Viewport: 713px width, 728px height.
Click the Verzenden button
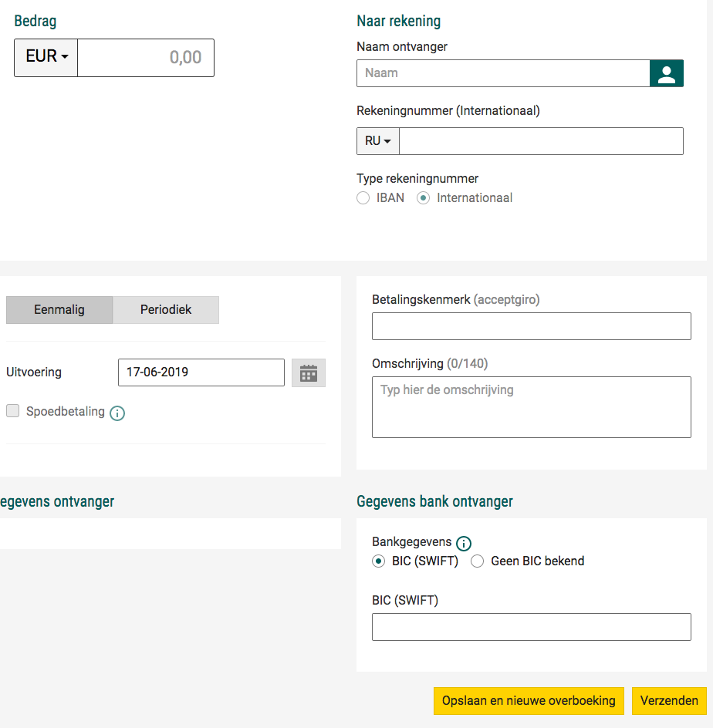(x=669, y=700)
